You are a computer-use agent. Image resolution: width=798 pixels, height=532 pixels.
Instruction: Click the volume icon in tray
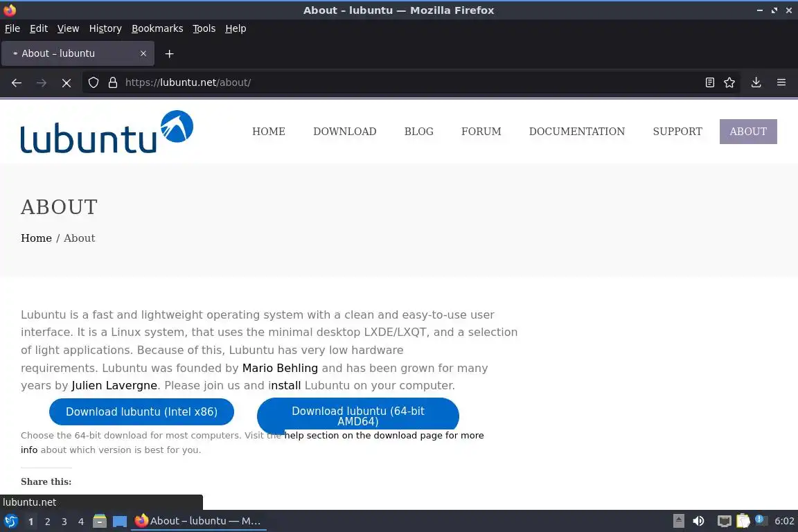pos(699,521)
